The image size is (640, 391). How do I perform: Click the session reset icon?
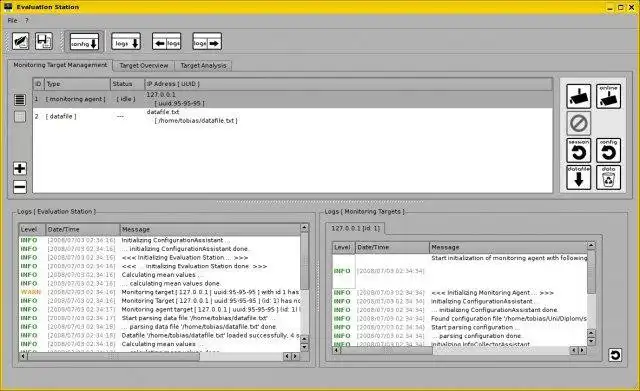tap(578, 150)
